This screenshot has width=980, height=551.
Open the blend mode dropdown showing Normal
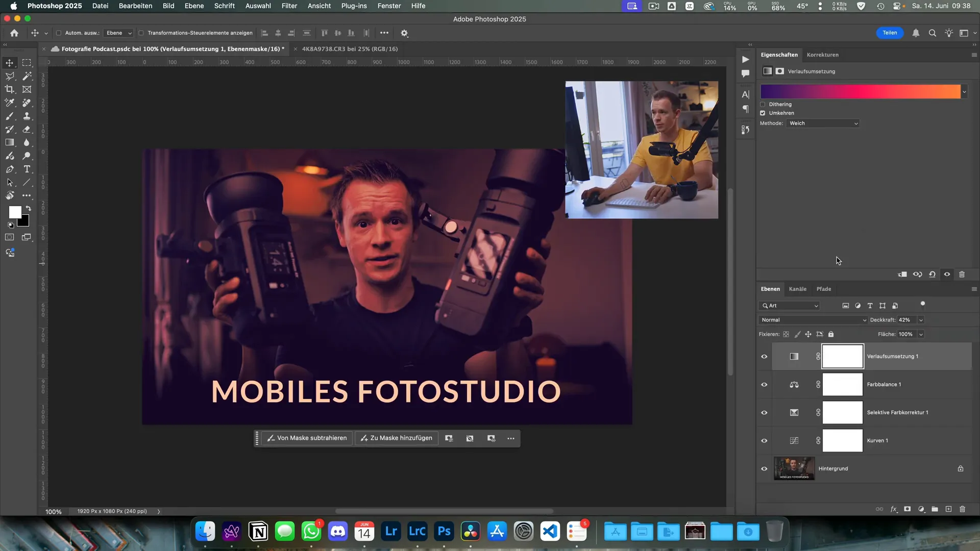pyautogui.click(x=812, y=319)
